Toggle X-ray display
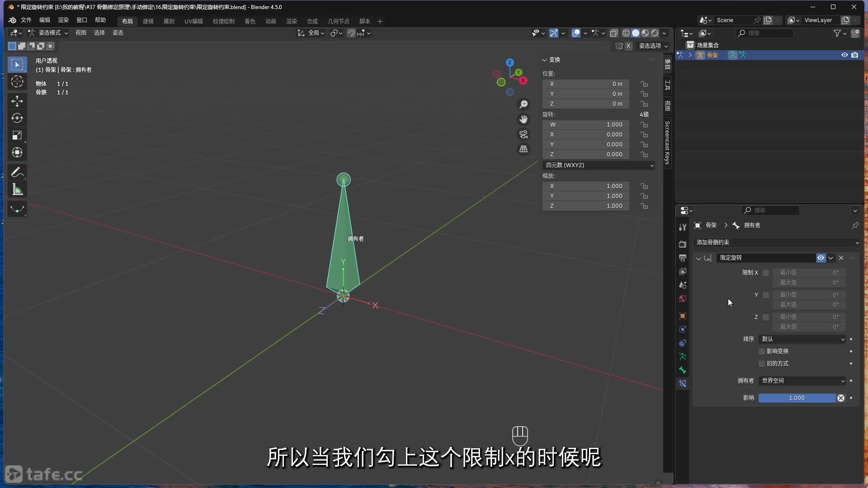 613,33
